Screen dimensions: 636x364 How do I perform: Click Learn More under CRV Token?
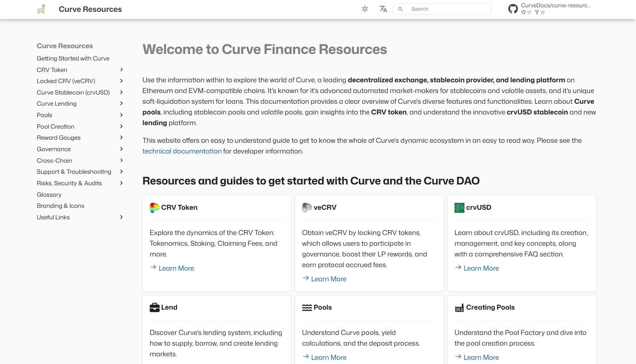(176, 268)
